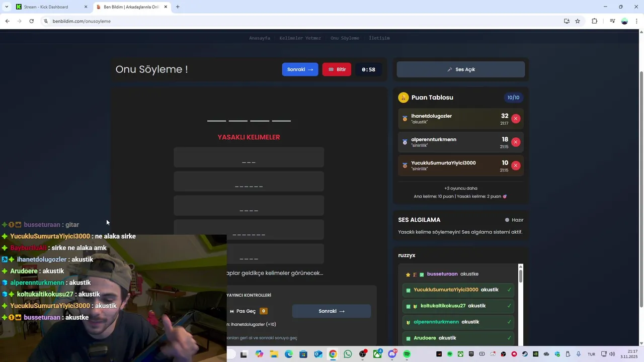
Task: Select the YucukluSumurtaYiyici3000 akustik answer row
Action: point(459,290)
